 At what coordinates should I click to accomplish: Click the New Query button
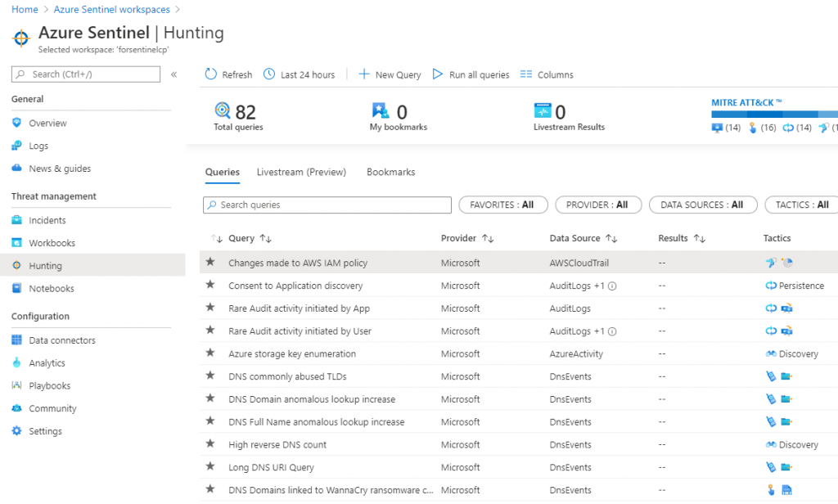[x=390, y=74]
